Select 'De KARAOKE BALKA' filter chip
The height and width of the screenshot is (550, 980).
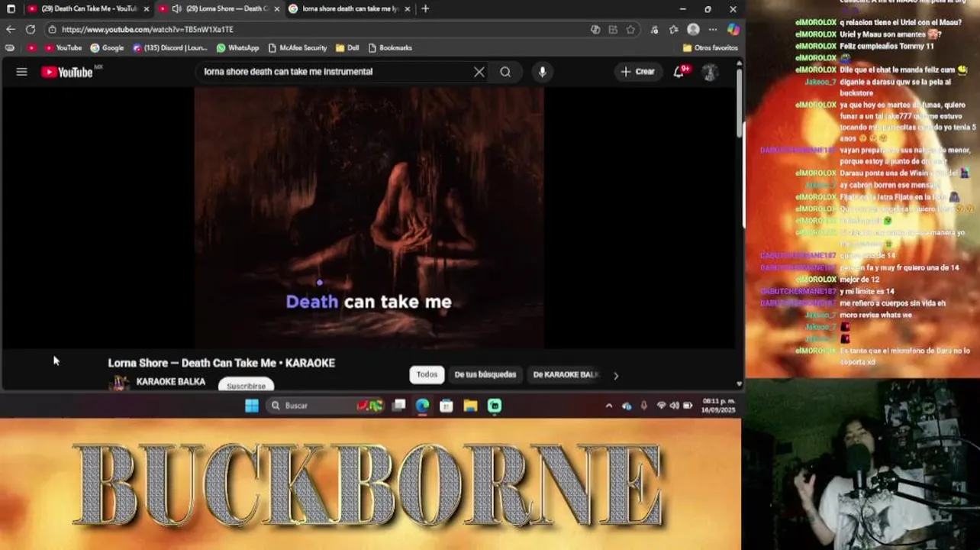coord(566,374)
